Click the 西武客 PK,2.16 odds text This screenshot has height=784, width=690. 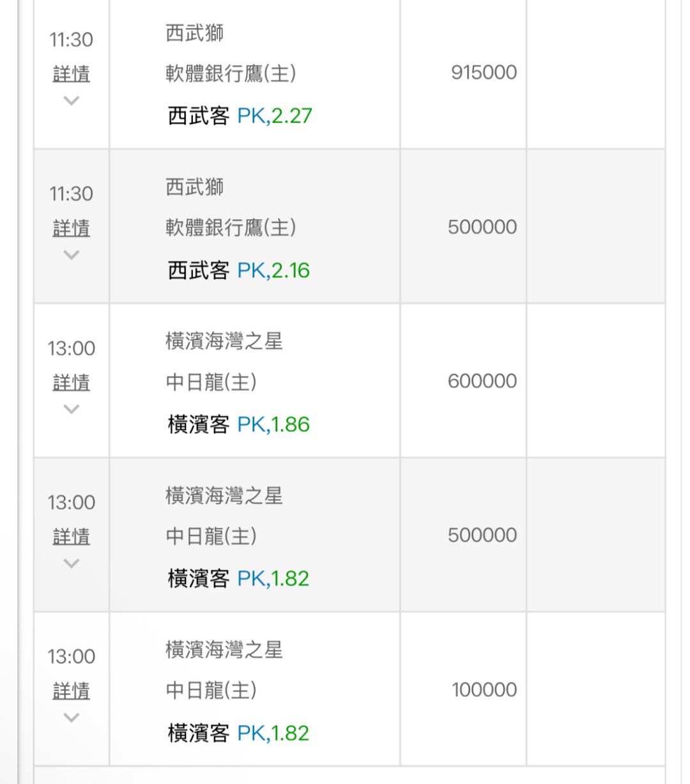click(x=238, y=270)
